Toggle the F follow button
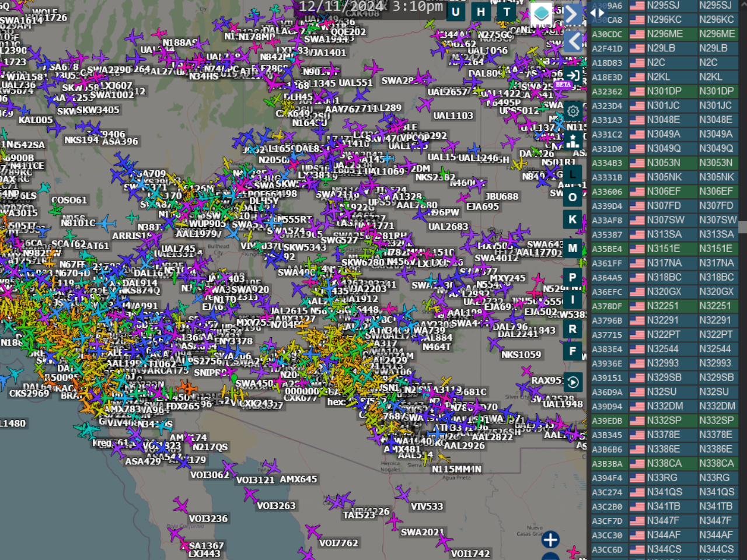Screen dimensions: 747x560 [x=573, y=351]
